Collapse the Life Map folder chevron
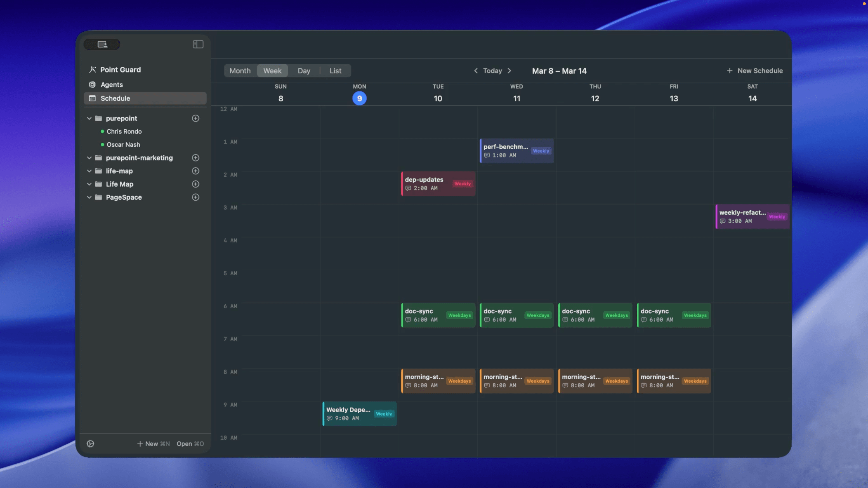This screenshot has width=868, height=488. pyautogui.click(x=89, y=184)
